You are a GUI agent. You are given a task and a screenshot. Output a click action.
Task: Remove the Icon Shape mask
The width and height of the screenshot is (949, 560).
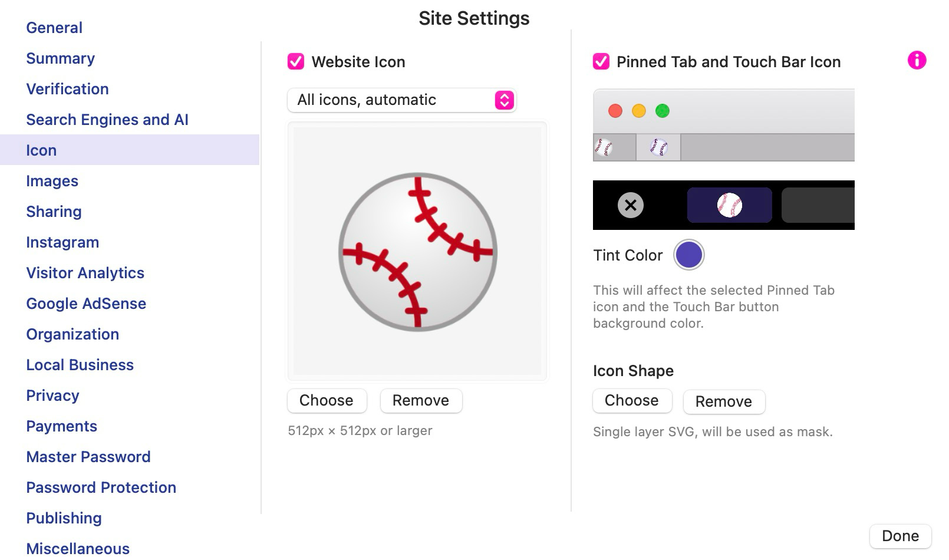[724, 402]
